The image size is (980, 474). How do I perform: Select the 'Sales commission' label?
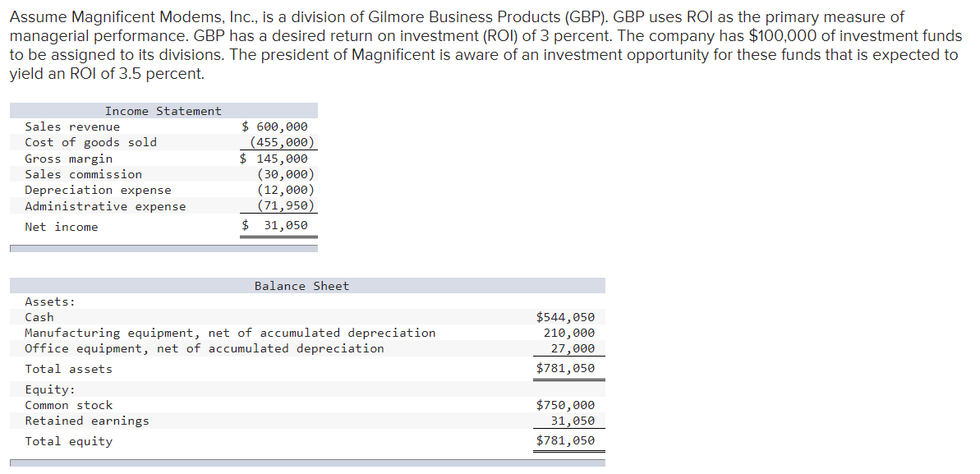tap(83, 174)
